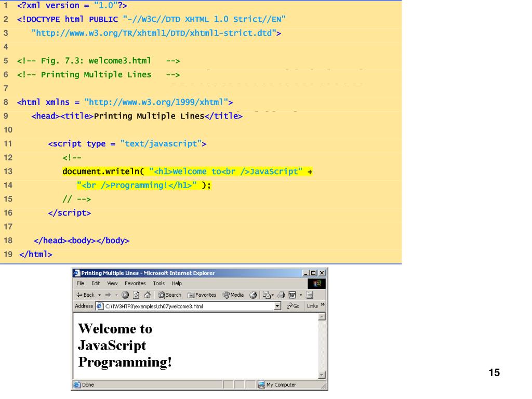Click the 'JavaScript' heading line
This screenshot has width=532, height=399.
pyautogui.click(x=112, y=345)
